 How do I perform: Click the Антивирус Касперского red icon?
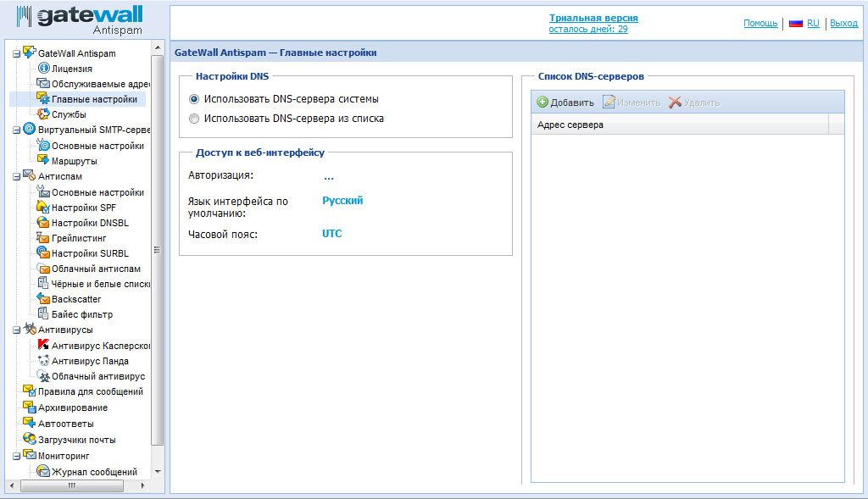coord(43,345)
